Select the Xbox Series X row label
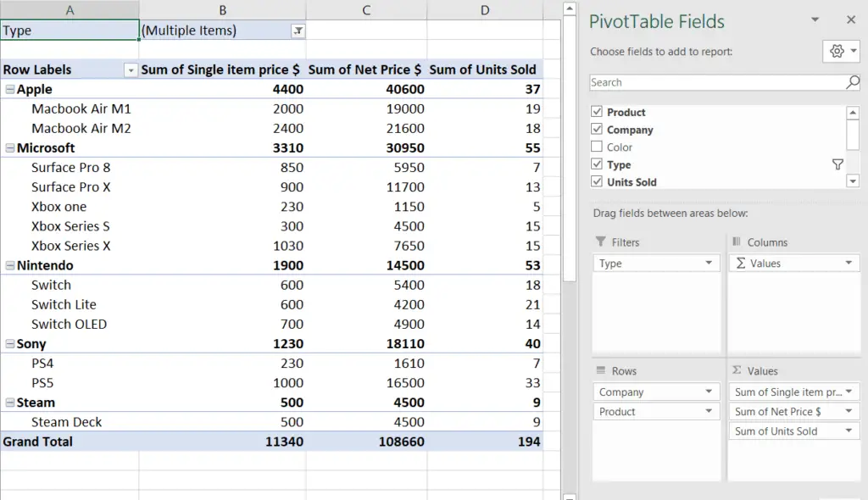The height and width of the screenshot is (500, 868). point(71,246)
